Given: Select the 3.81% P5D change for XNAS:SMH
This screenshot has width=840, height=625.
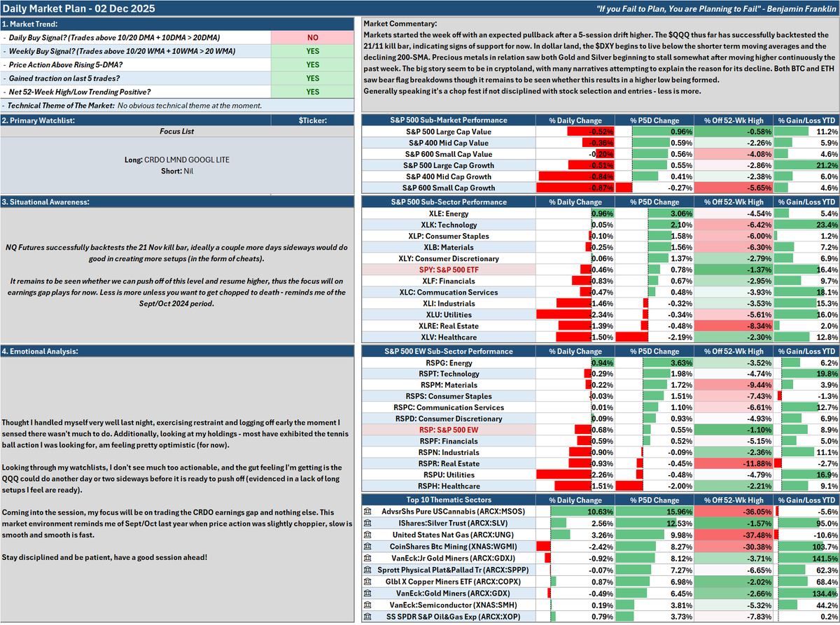Looking at the screenshot, I should coord(655,605).
